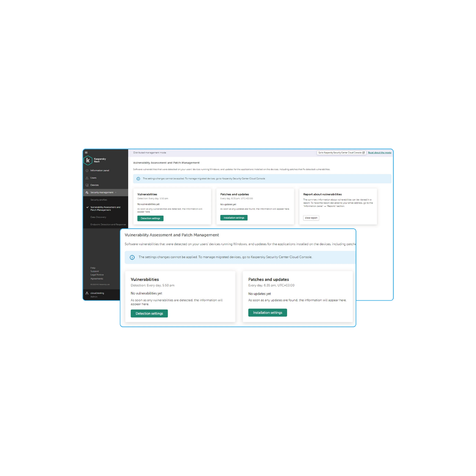Click Detection settings in the enlarged overlay
Screen dimensions: 476x476
(x=149, y=313)
